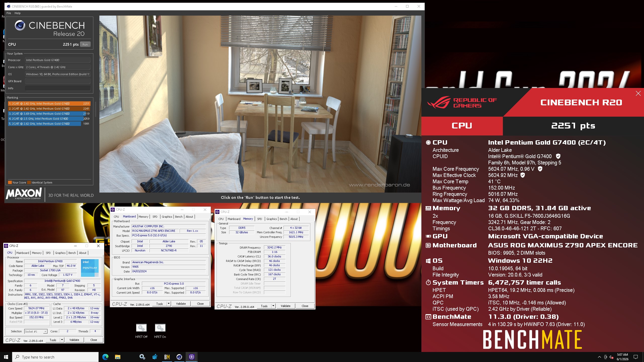The height and width of the screenshot is (362, 644).
Task: Select ranking entry 5 with 1991 score
Action: [49, 124]
